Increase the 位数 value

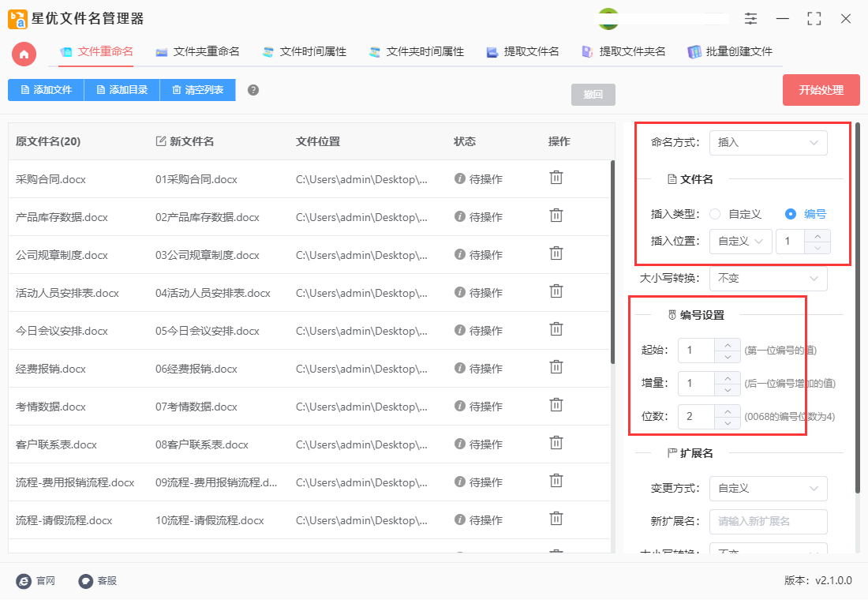(728, 411)
